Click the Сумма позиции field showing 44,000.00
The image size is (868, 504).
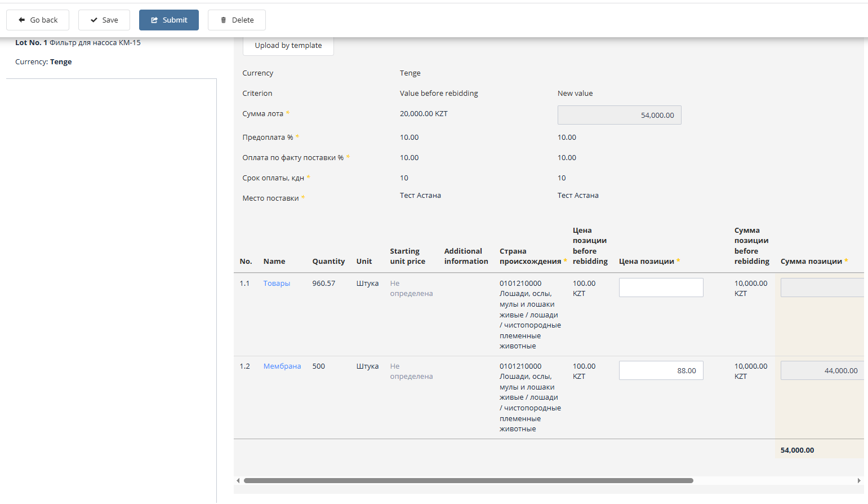click(822, 370)
